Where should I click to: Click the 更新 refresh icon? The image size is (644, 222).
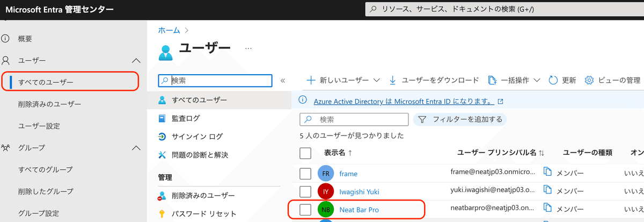coord(554,80)
